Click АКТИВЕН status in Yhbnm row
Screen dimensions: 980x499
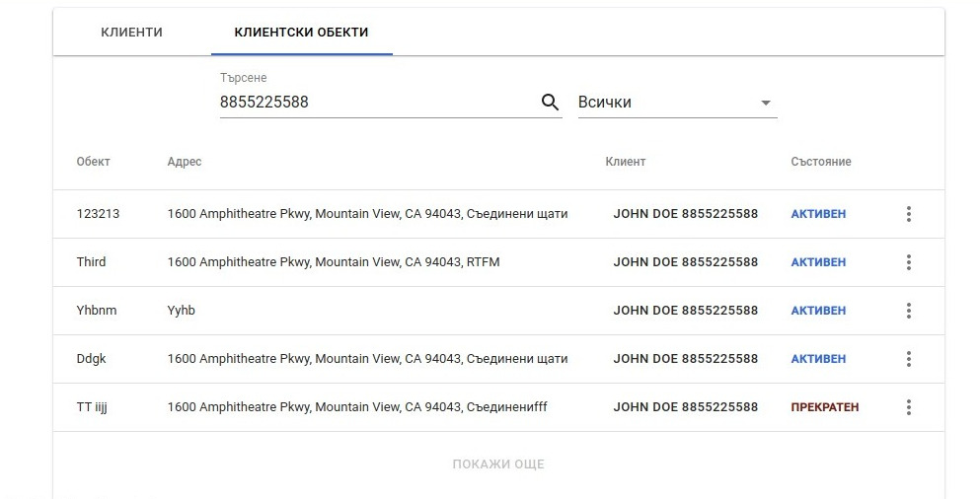click(818, 311)
